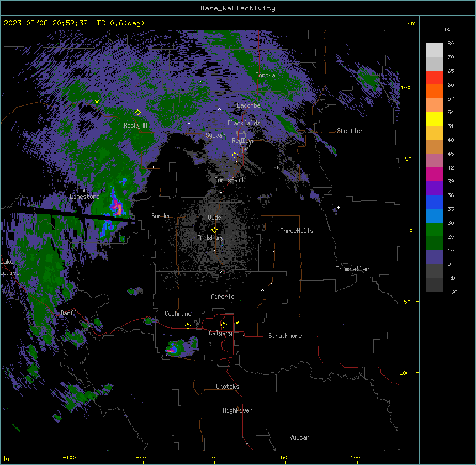Image resolution: width=476 pixels, height=465 pixels.
Task: Click the Drumheller label
Action: 352,269
